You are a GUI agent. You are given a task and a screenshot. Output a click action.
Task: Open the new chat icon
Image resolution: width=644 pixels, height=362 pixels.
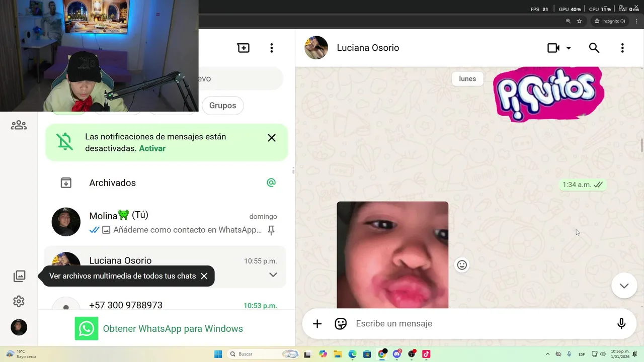(244, 48)
